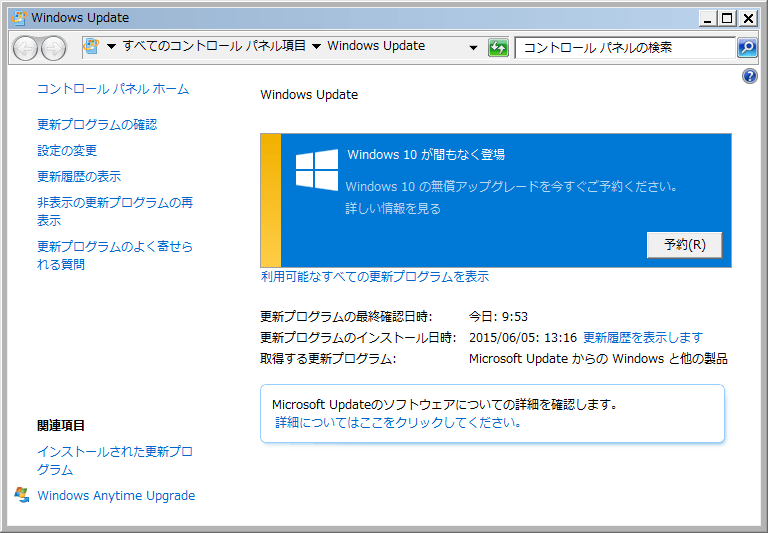The height and width of the screenshot is (533, 768).
Task: Expand dropdown arrow before すべてのコントロール パネル項目
Action: coord(111,47)
